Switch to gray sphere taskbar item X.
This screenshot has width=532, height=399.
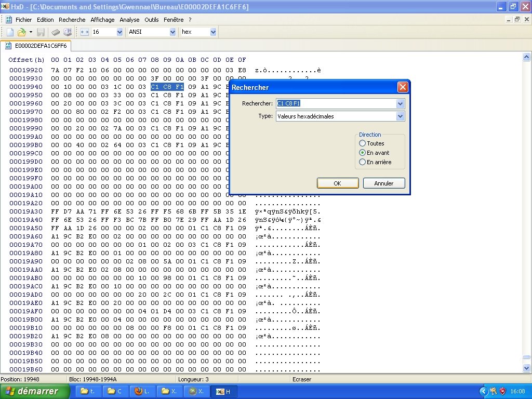[196, 391]
